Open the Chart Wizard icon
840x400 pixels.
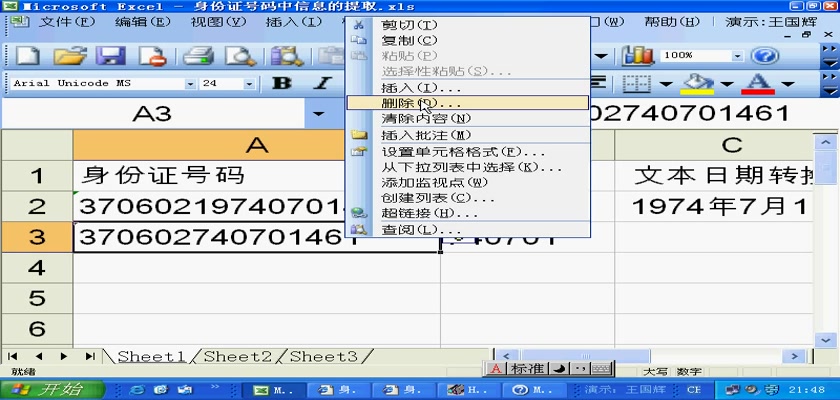coord(637,56)
